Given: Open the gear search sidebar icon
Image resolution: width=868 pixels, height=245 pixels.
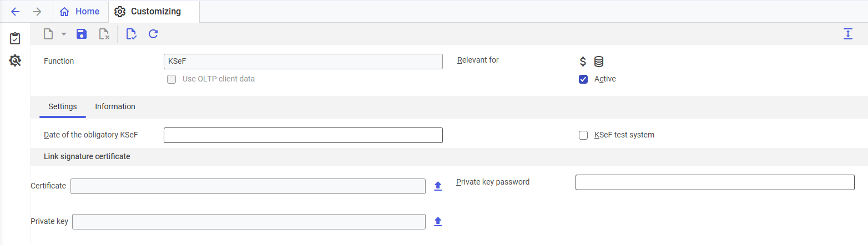Looking at the screenshot, I should (x=15, y=60).
